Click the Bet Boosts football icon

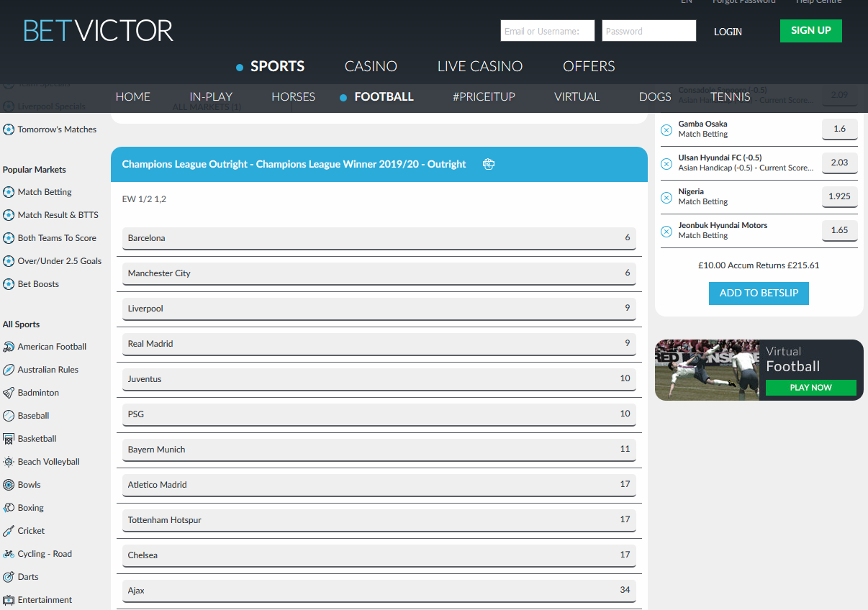click(x=9, y=284)
